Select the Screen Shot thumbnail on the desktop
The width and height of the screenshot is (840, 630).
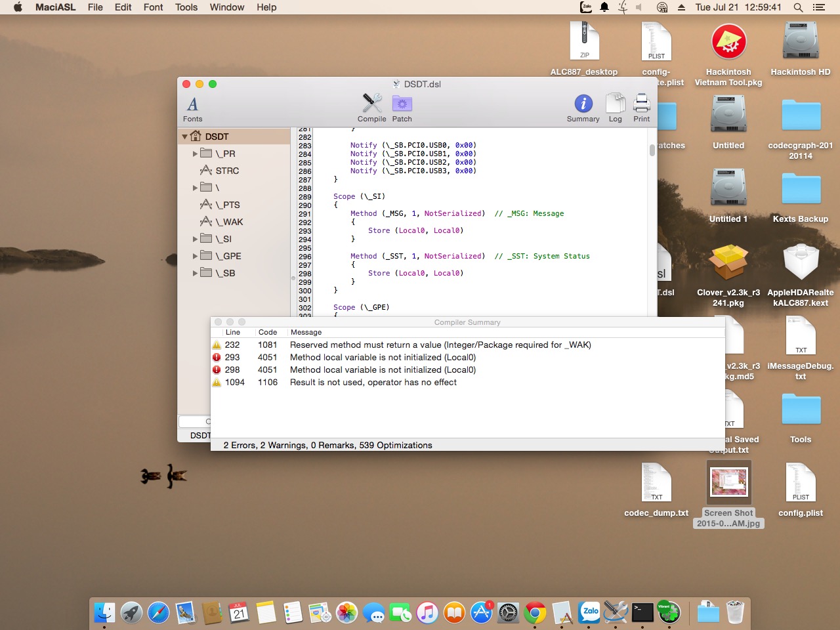point(728,495)
